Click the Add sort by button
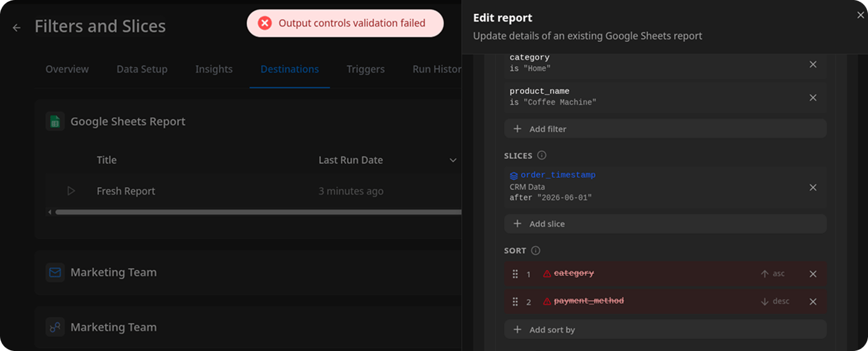This screenshot has width=868, height=351. point(665,329)
